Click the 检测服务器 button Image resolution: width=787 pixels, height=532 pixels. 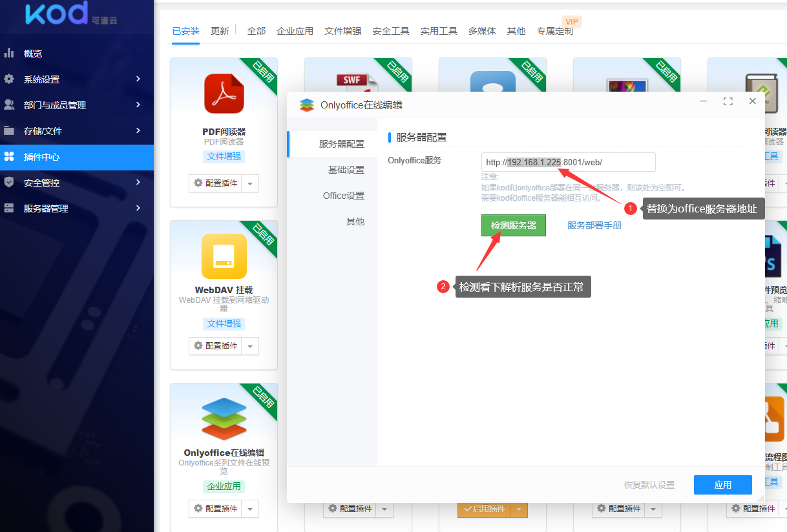513,225
